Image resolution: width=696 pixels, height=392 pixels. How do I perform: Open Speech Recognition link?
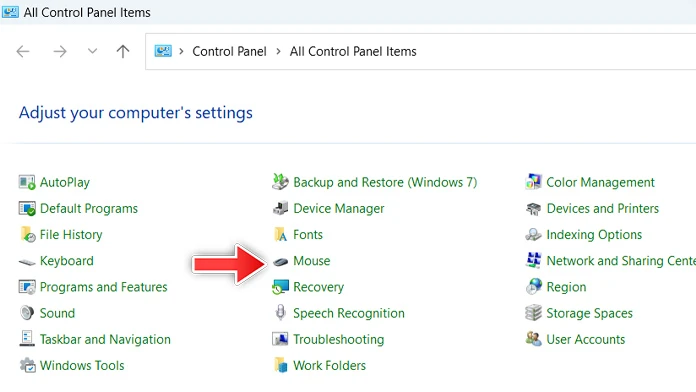pyautogui.click(x=349, y=313)
